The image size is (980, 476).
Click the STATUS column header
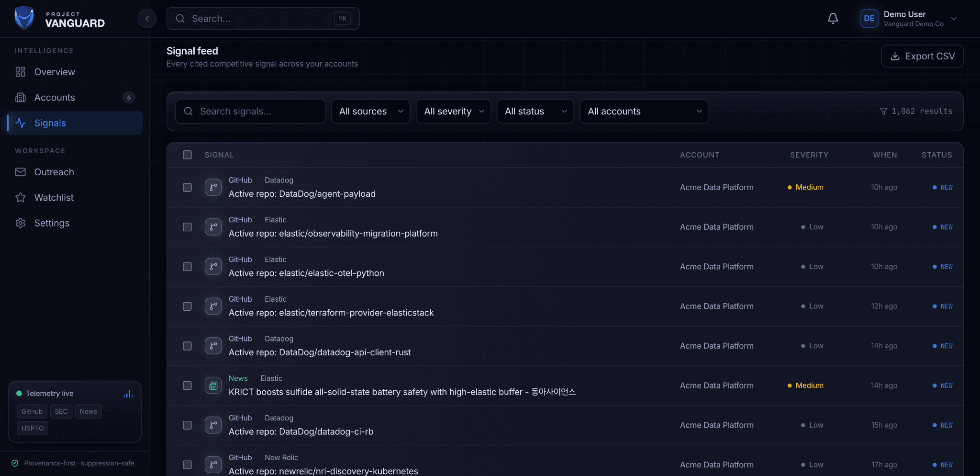[936, 155]
